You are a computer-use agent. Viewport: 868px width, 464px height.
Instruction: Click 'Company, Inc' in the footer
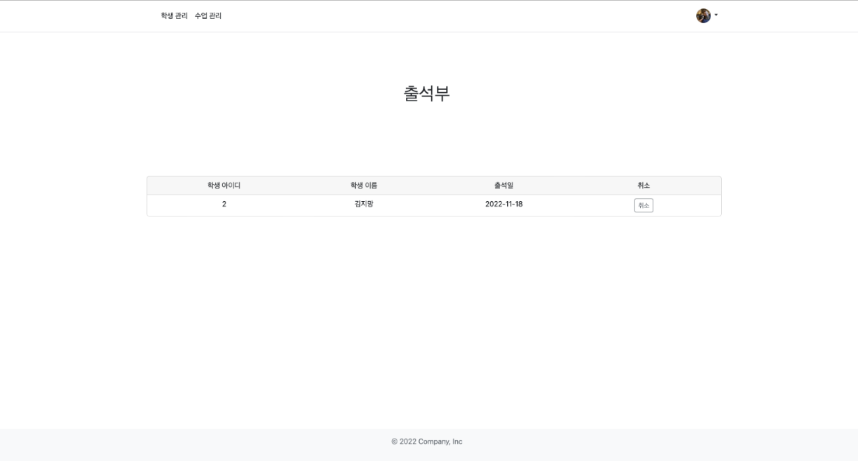(x=440, y=442)
